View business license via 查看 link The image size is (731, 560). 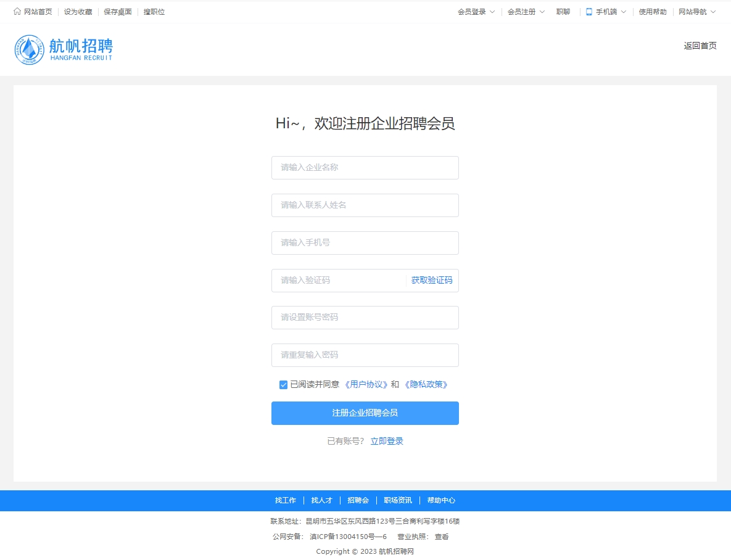[x=442, y=537]
